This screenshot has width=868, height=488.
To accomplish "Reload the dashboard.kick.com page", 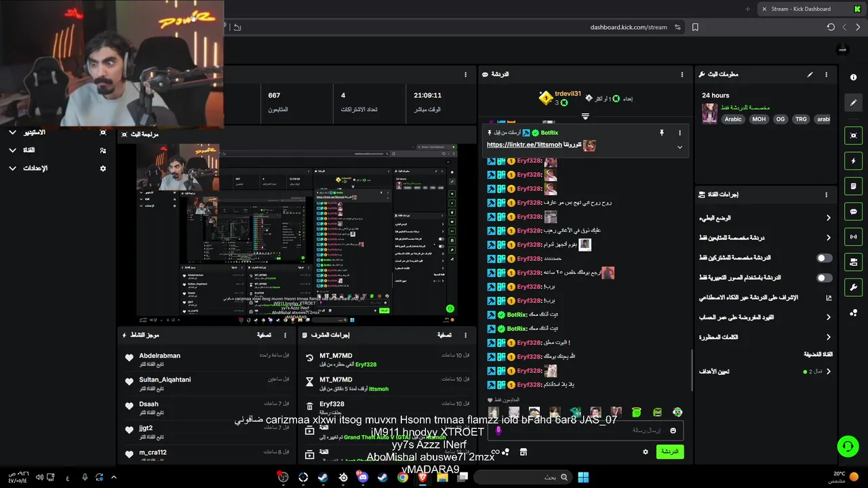I will click(831, 27).
